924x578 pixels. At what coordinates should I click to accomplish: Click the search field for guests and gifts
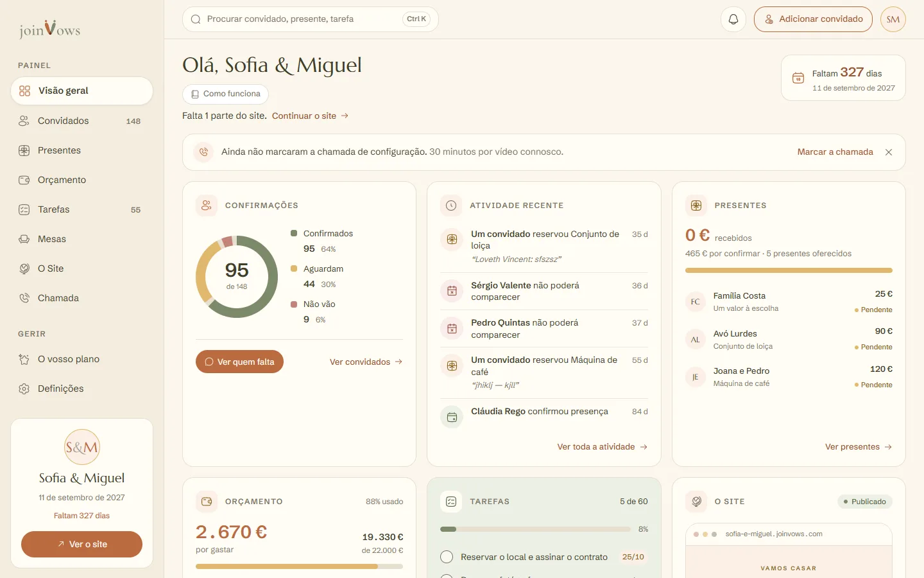[x=311, y=19]
